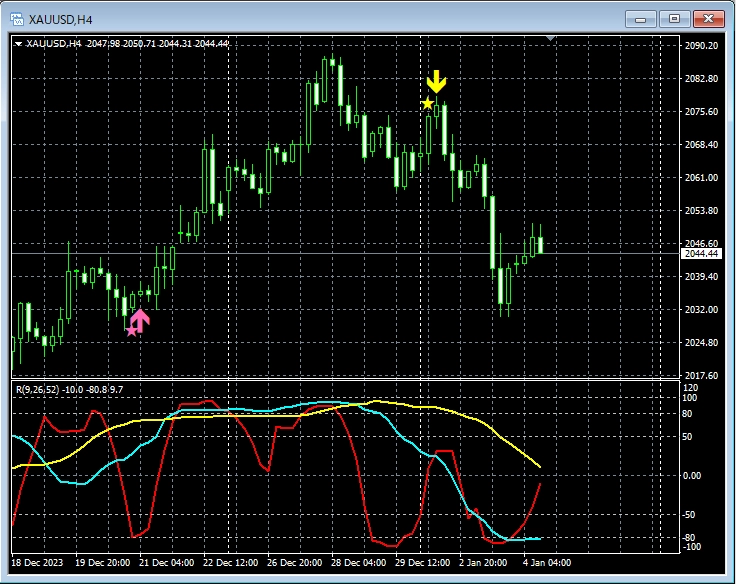The image size is (737, 584).
Task: Select the yellow star marker
Action: 427,104
